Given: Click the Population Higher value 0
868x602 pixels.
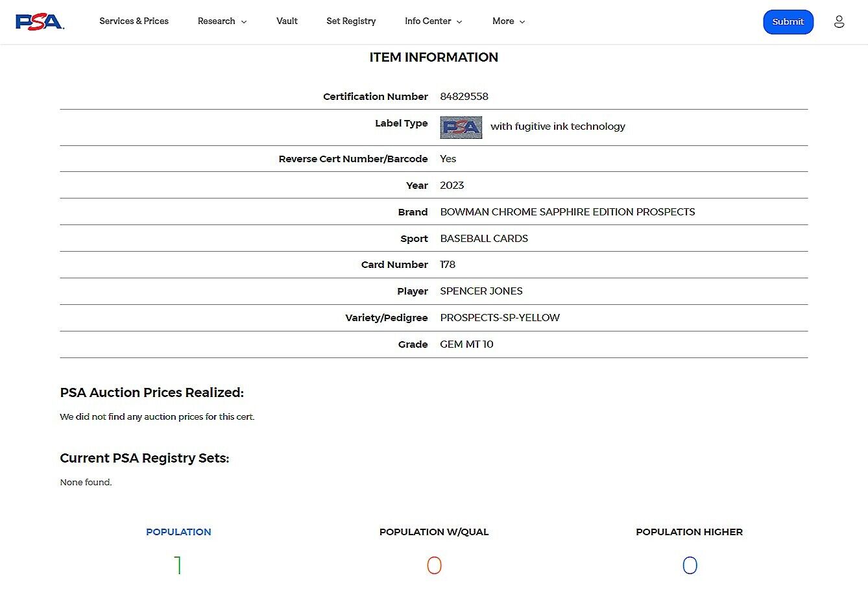Looking at the screenshot, I should 690,566.
